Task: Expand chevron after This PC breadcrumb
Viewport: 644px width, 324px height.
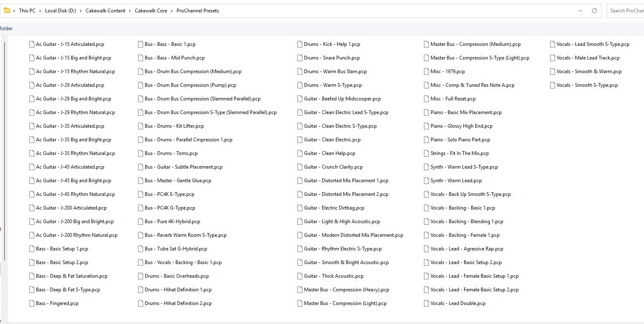Action: (x=40, y=11)
